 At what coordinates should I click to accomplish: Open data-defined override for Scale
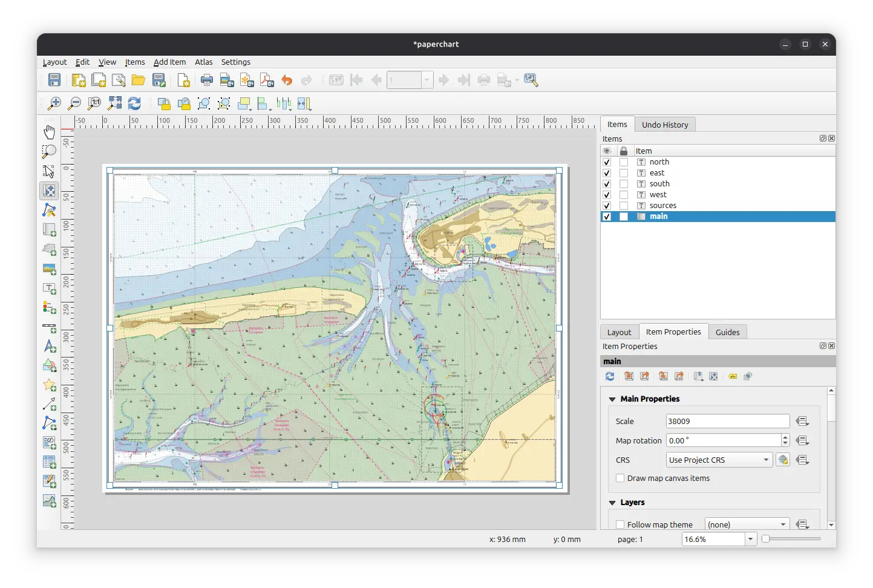coord(802,421)
